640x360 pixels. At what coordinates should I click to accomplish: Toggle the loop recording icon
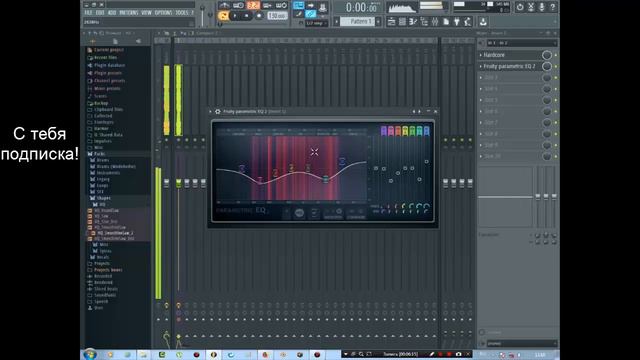(282, 5)
